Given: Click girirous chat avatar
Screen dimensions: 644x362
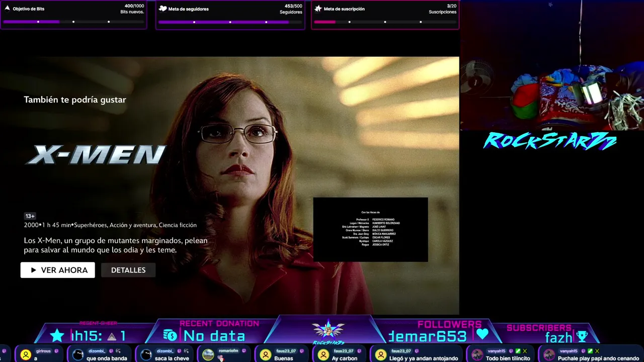Looking at the screenshot, I should pos(26,355).
